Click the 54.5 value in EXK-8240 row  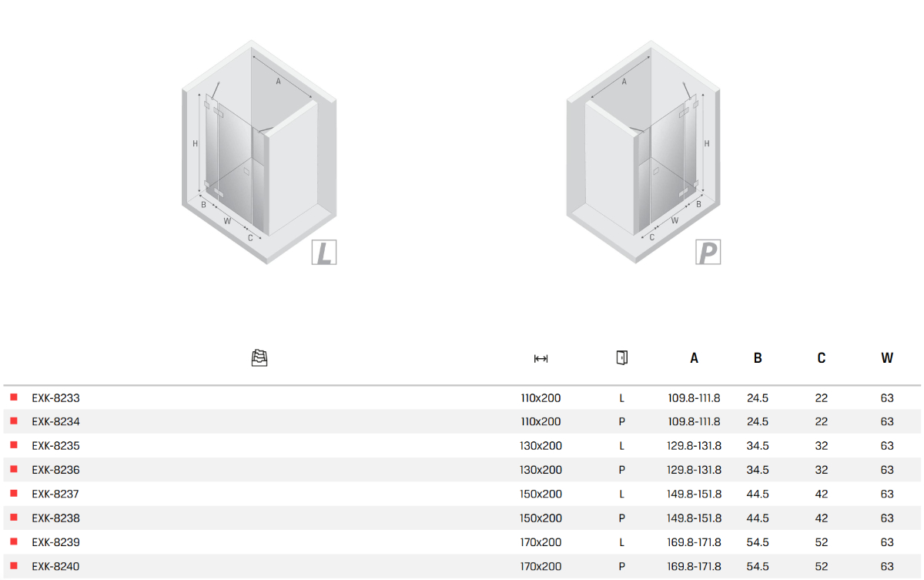tap(758, 566)
